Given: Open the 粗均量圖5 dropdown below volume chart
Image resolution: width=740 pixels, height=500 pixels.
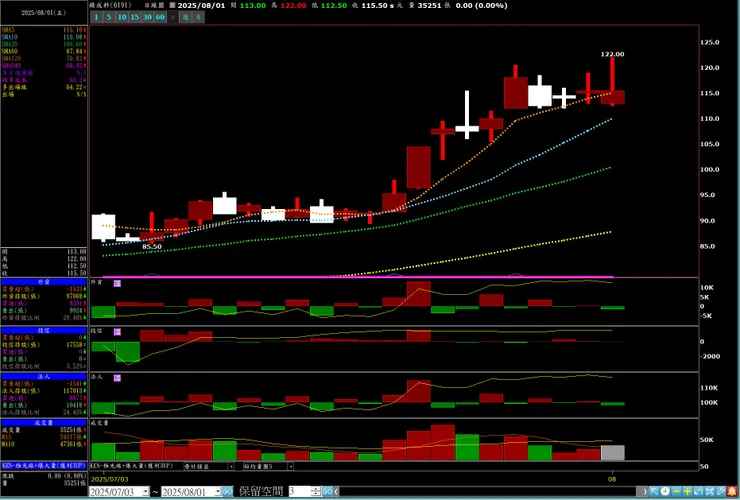Looking at the screenshot, I should click(290, 466).
